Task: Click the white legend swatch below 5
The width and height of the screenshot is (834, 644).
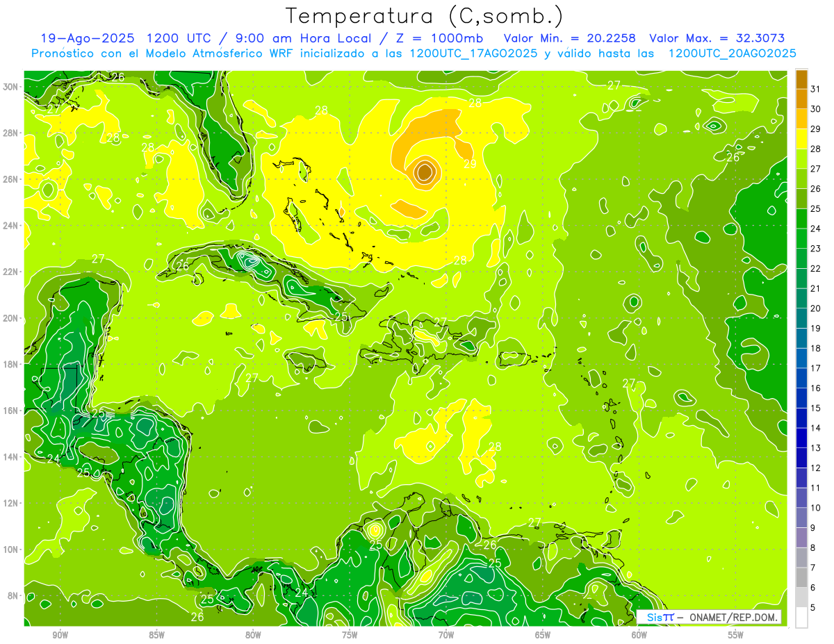Action: pos(802,618)
